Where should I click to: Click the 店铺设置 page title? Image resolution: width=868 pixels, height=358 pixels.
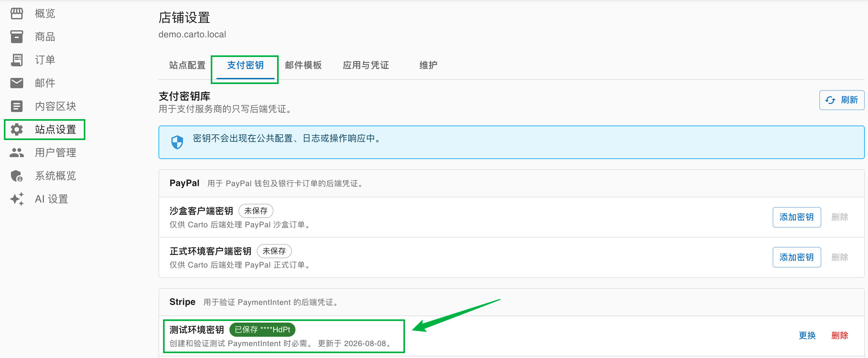point(184,17)
